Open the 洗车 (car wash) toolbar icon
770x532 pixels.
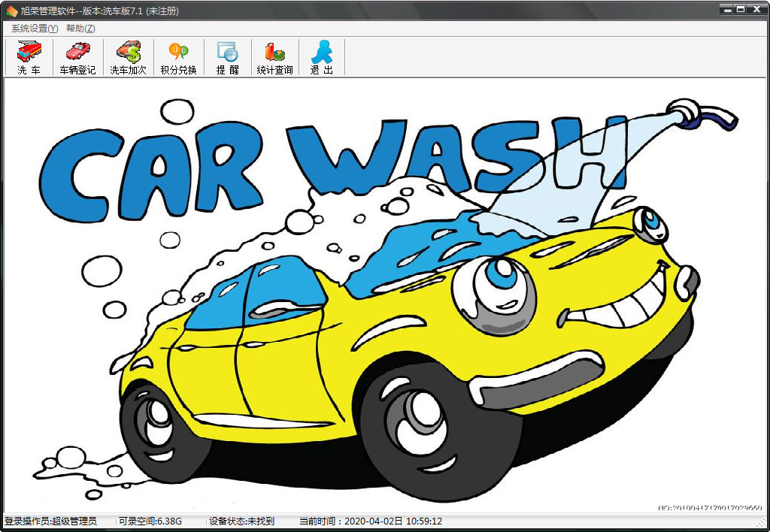[x=29, y=58]
